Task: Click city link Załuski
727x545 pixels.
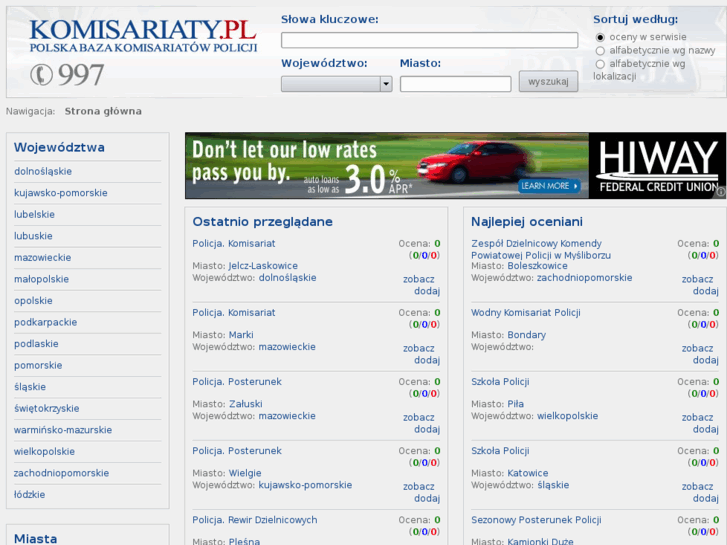Action: point(246,404)
